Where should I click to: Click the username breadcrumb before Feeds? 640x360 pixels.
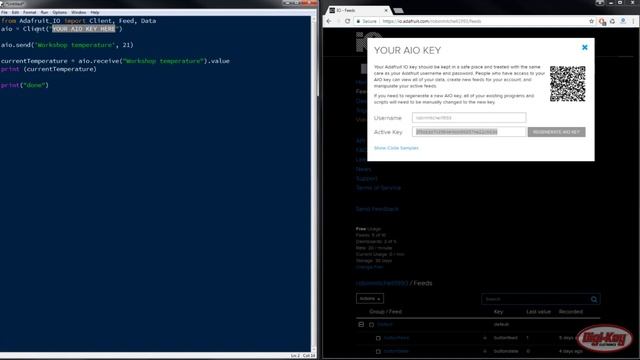382,283
